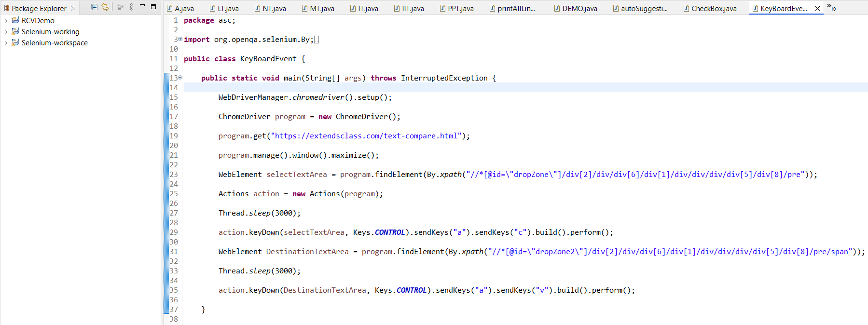Expand the Selenium-working project tree

point(6,32)
